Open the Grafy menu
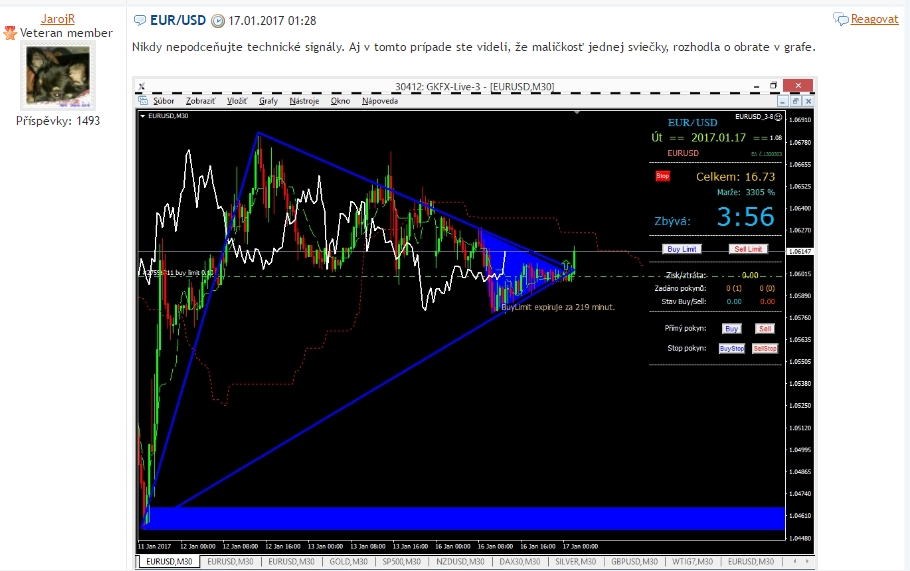This screenshot has height=571, width=910. [268, 101]
